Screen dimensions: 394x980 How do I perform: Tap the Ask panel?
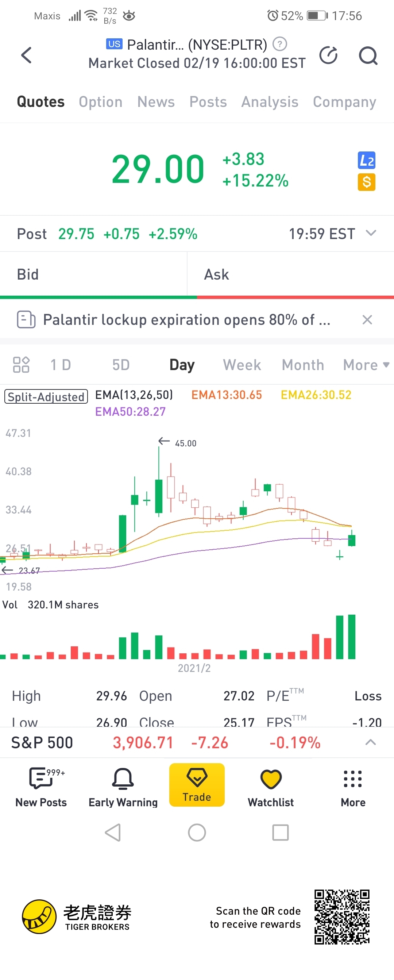pyautogui.click(x=290, y=274)
